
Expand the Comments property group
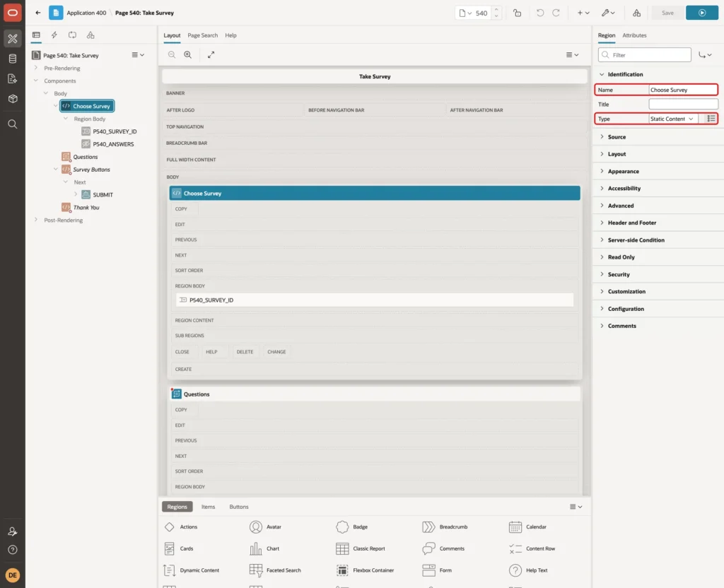[602, 325]
